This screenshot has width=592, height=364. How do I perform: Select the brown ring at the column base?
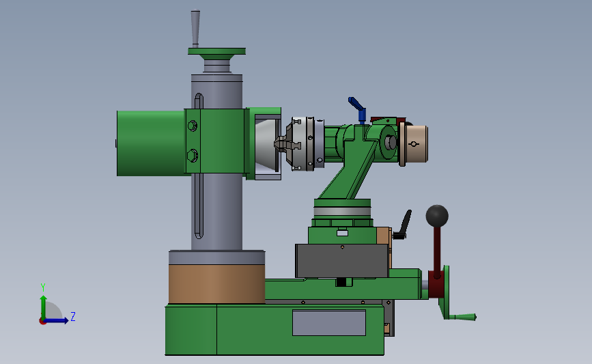click(216, 284)
